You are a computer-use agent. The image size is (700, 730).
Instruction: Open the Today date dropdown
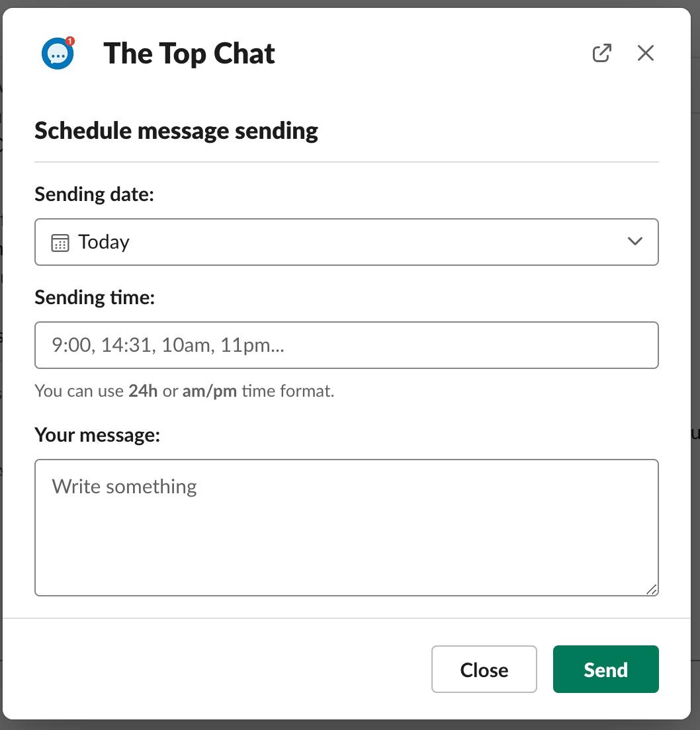347,242
